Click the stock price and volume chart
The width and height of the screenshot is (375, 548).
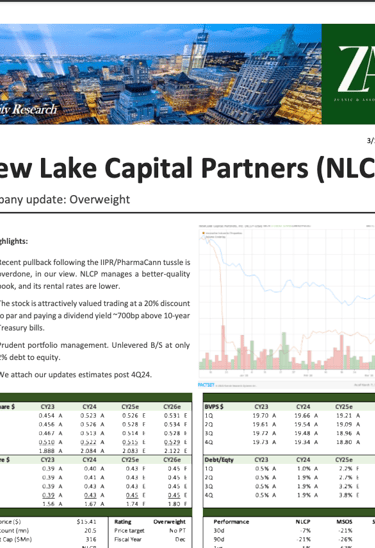[287, 302]
